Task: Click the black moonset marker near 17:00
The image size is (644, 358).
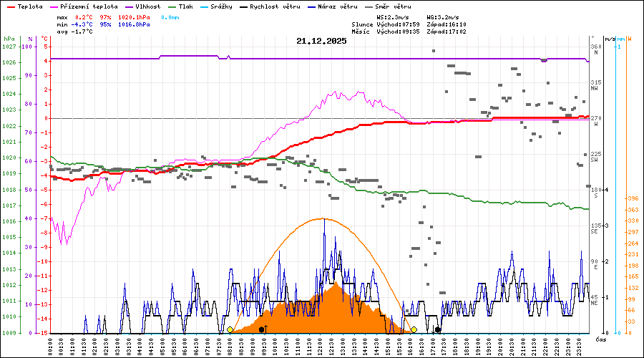Action: 438,329
